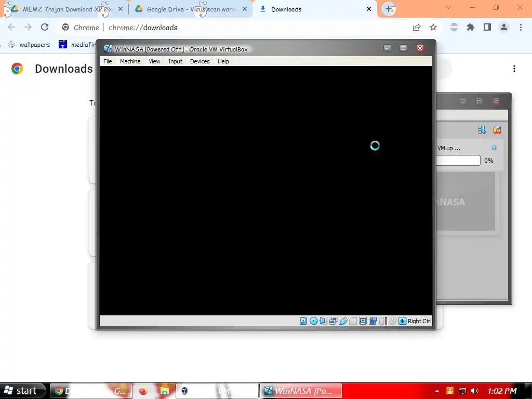Screen dimensions: 532x399
Task: Open the file explorer taskbar icon
Action: click(x=165, y=391)
